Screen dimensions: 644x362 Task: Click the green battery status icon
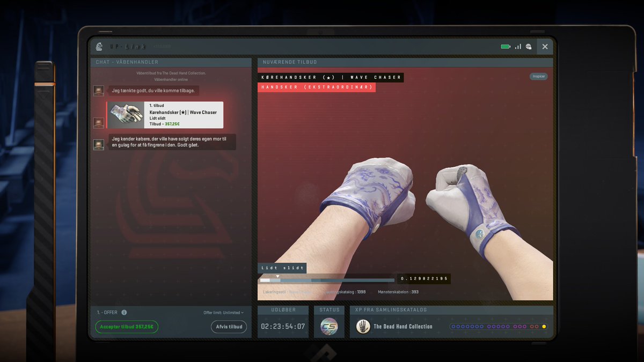click(506, 47)
